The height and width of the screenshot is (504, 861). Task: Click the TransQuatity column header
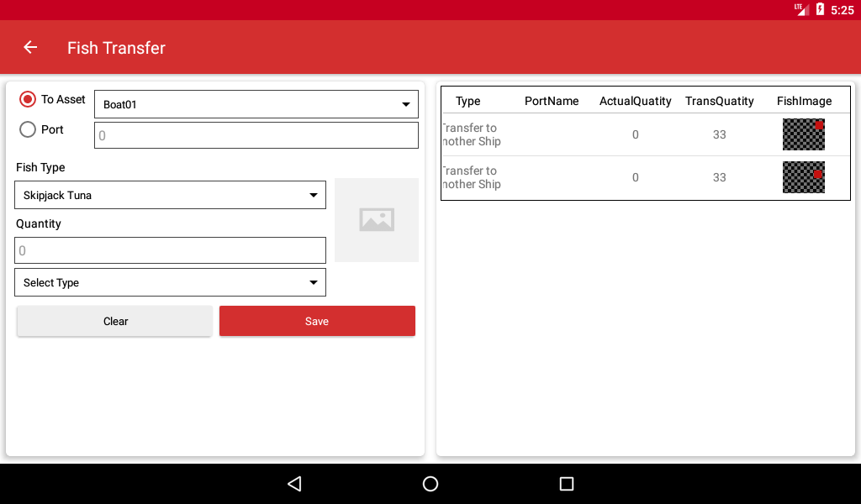point(720,101)
